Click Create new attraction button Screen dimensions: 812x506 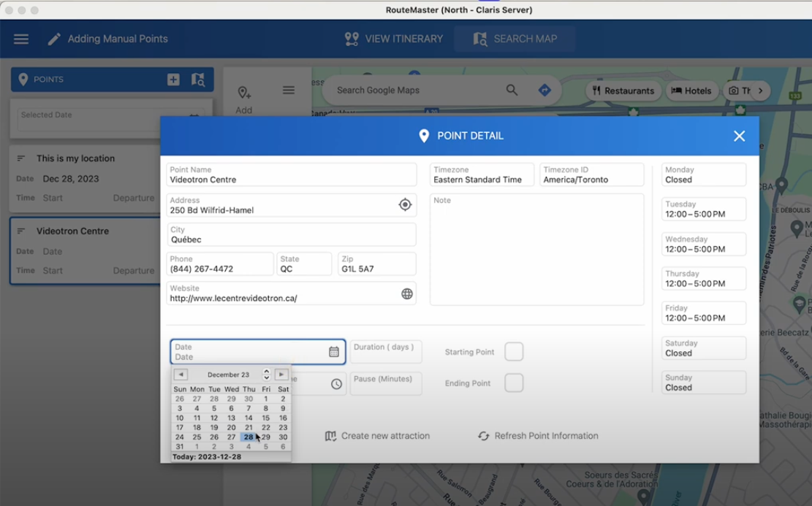[x=378, y=436]
